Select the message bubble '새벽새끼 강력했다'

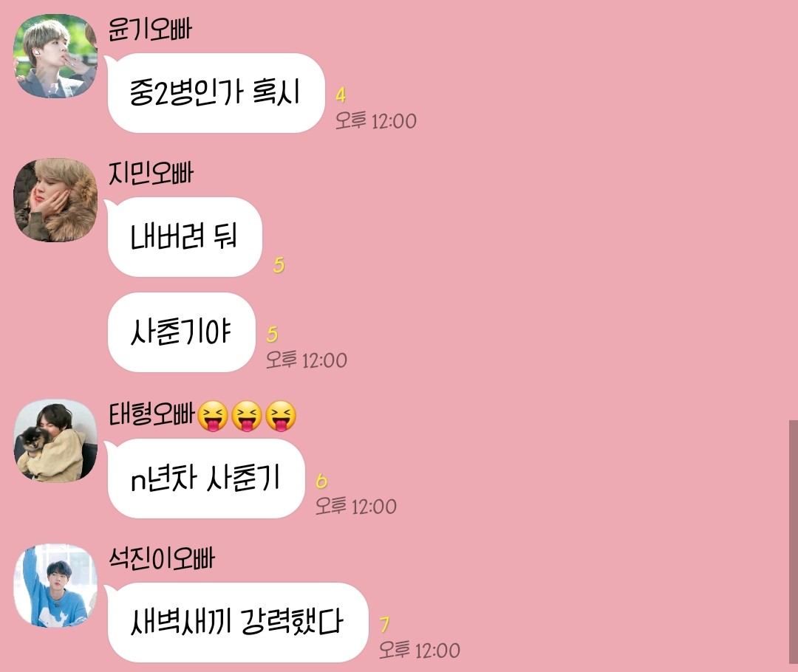[238, 622]
